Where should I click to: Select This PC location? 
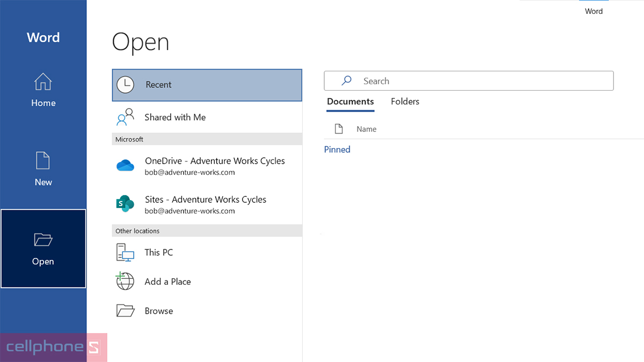pyautogui.click(x=207, y=253)
